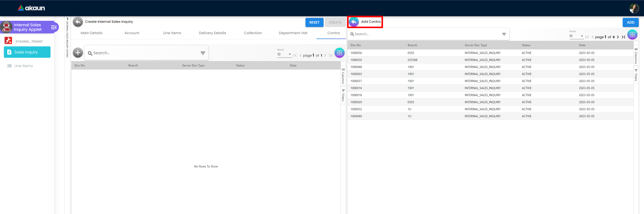Image resolution: width=644 pixels, height=214 pixels.
Task: Jump to the last page in Add Contra
Action: click(x=623, y=37)
